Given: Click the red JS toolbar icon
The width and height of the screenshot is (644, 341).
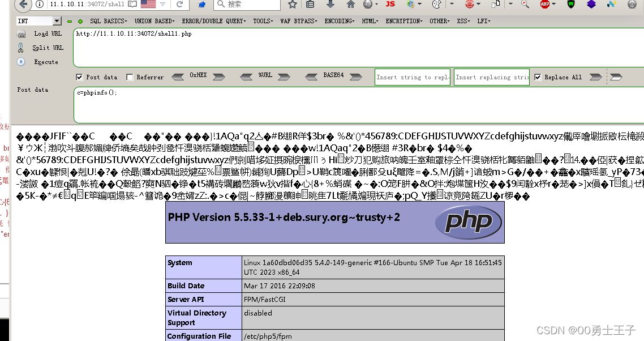Looking at the screenshot, I should coord(390,4).
